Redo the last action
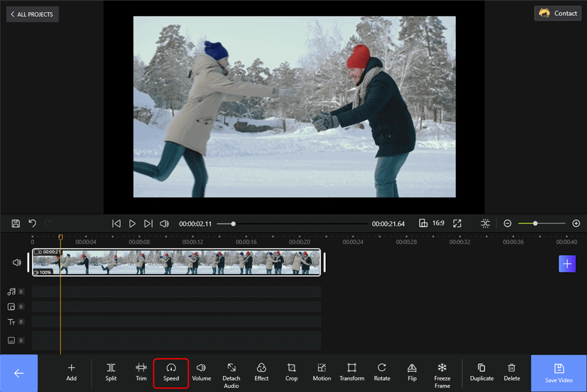 [x=49, y=224]
